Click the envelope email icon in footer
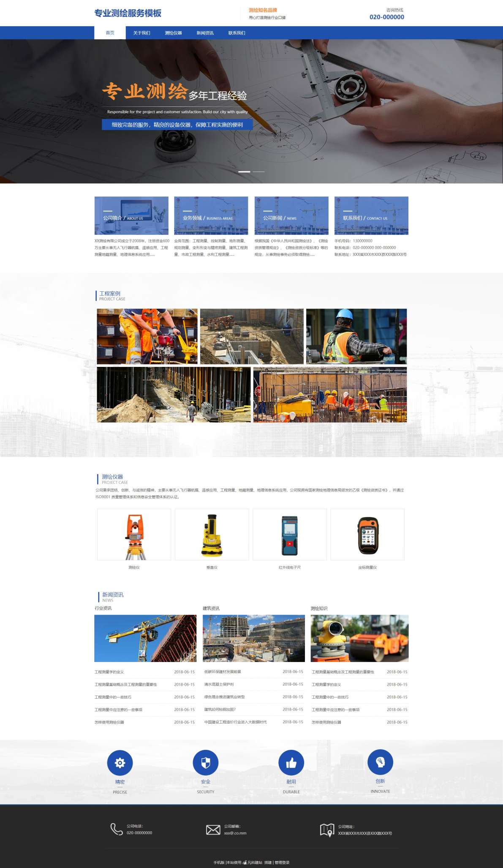This screenshot has width=503, height=868. point(213,830)
